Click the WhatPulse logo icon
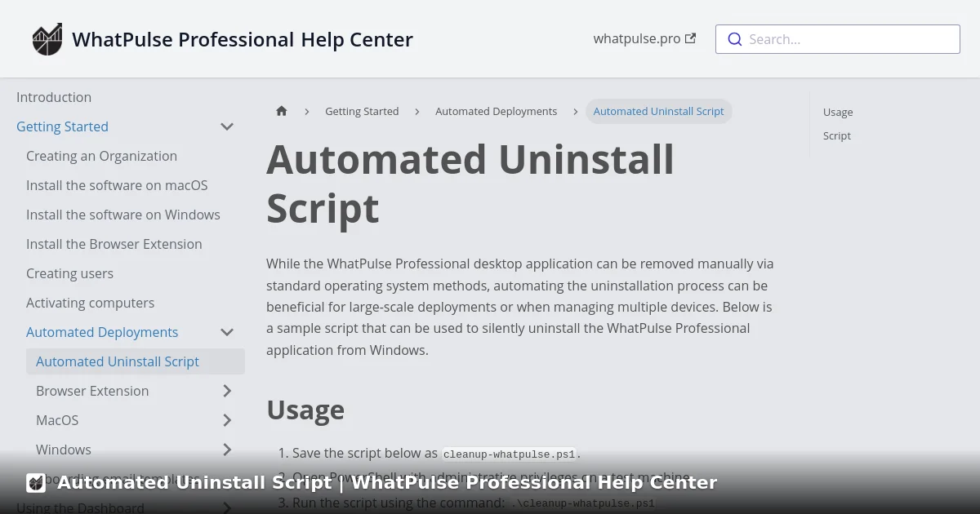The width and height of the screenshot is (980, 514). point(47,39)
